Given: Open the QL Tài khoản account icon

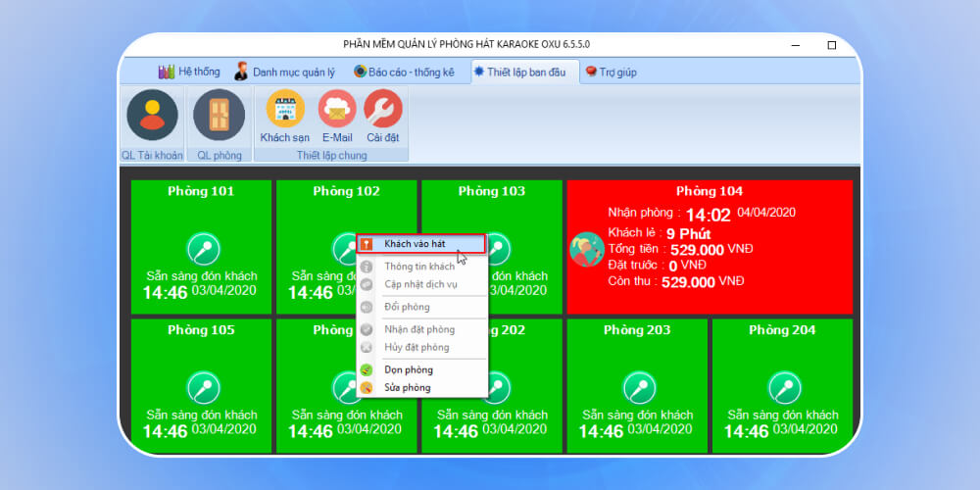Looking at the screenshot, I should click(x=152, y=116).
